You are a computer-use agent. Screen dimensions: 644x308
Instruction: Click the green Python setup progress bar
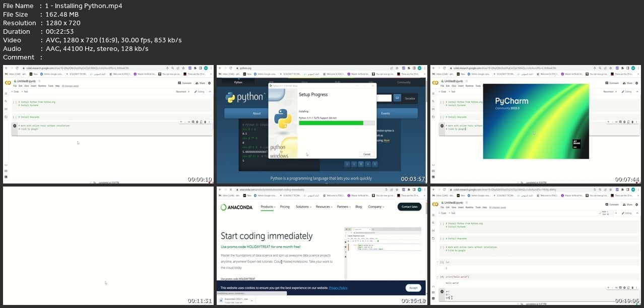tap(337, 123)
